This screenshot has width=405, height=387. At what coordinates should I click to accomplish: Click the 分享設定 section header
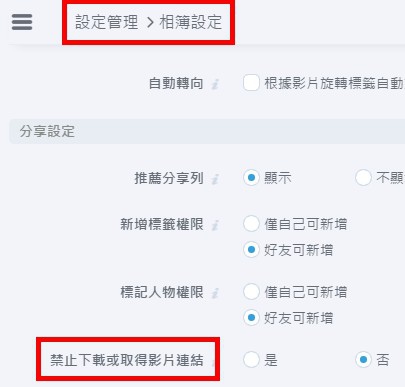[207, 131]
